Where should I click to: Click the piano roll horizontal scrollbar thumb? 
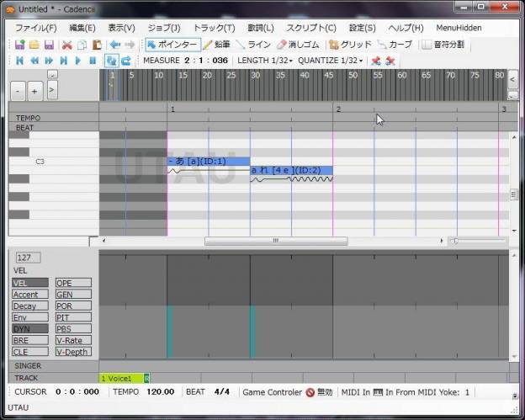click(276, 241)
